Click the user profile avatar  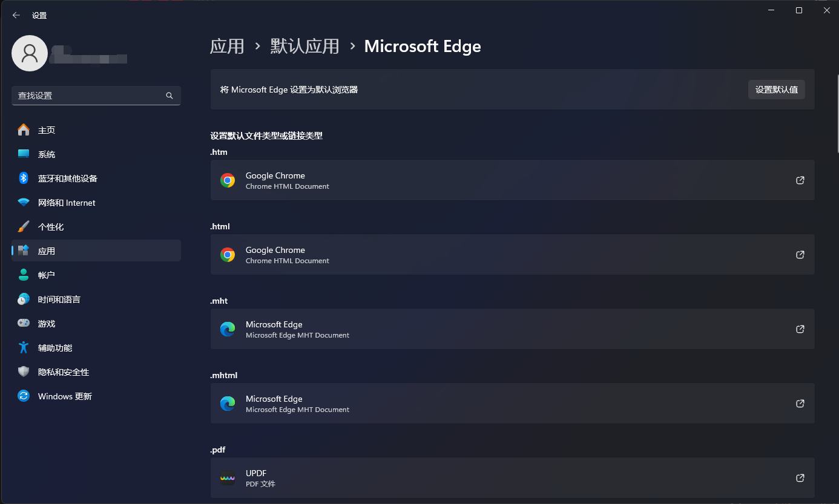click(30, 53)
